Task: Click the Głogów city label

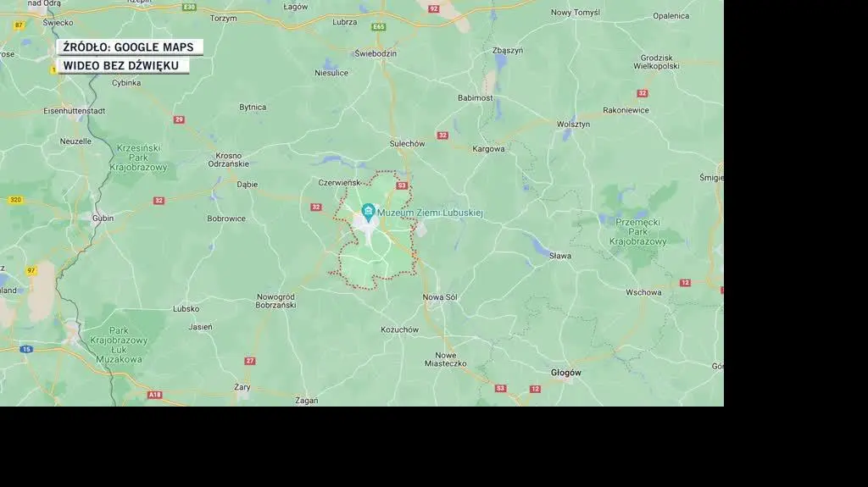Action: click(565, 373)
